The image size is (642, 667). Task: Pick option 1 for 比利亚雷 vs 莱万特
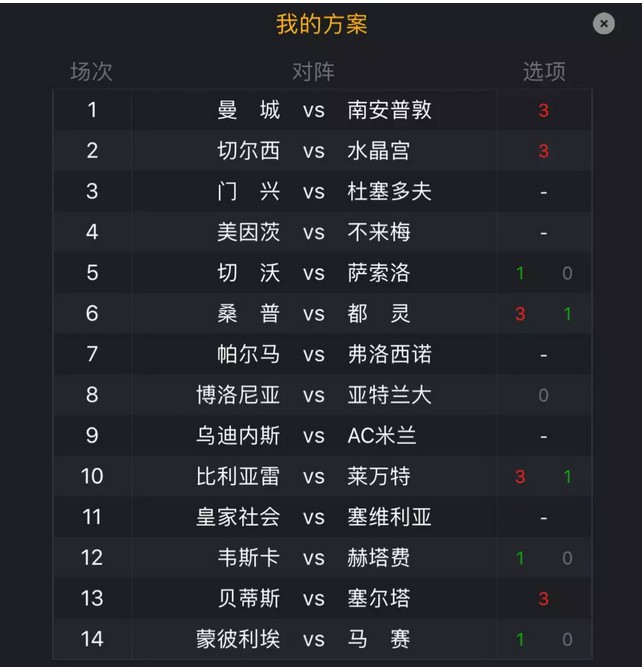(567, 477)
